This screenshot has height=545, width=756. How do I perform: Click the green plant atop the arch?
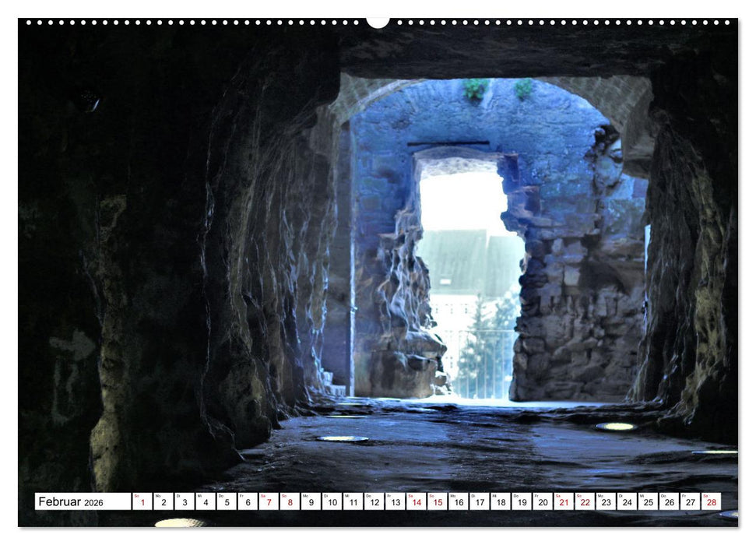pos(475,88)
